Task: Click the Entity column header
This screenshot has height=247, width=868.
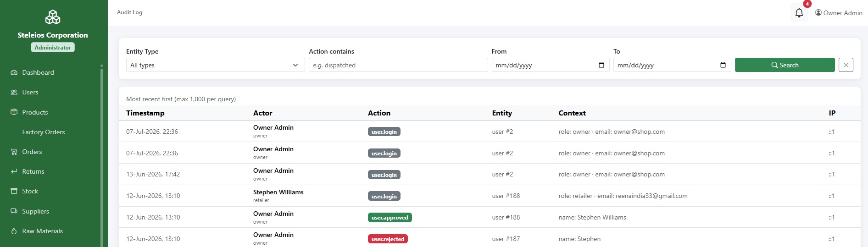Action: pyautogui.click(x=502, y=113)
